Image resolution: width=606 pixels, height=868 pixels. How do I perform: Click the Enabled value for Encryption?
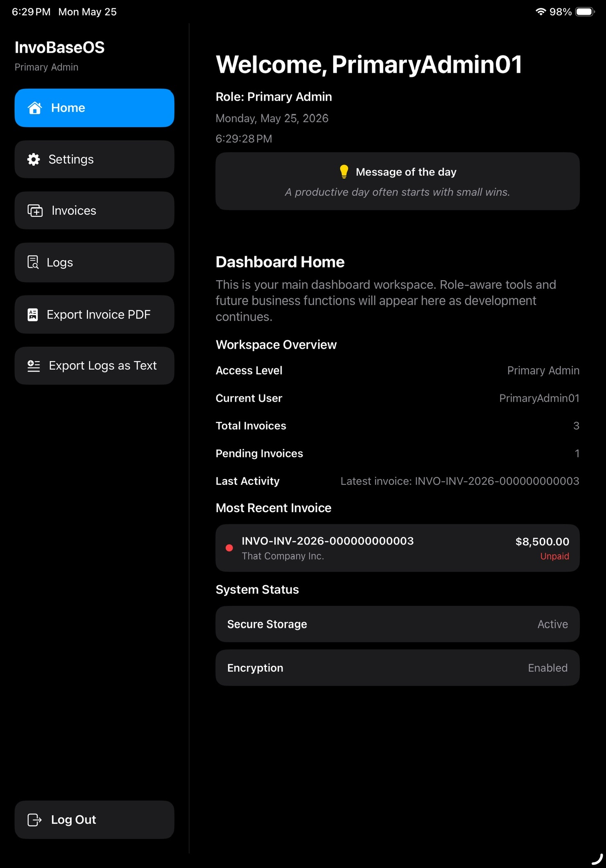548,668
